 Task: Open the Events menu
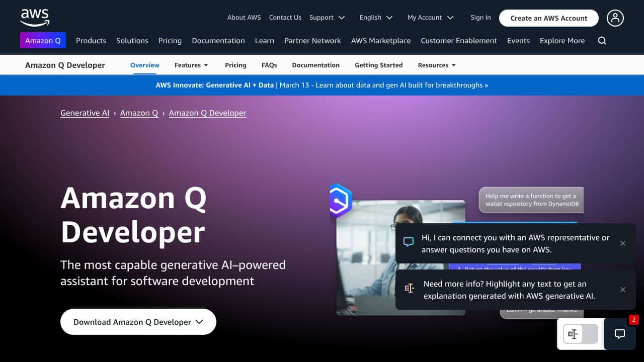tap(518, 41)
